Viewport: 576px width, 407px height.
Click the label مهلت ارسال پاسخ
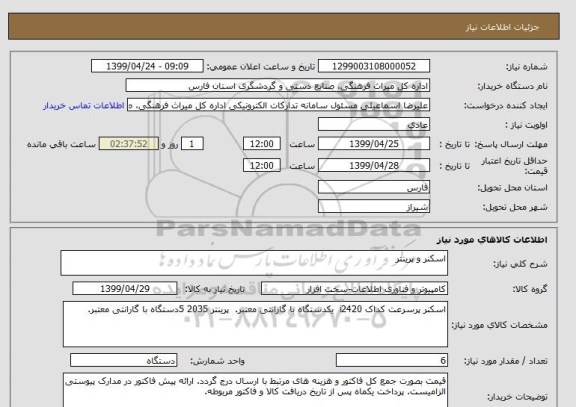[x=512, y=144]
